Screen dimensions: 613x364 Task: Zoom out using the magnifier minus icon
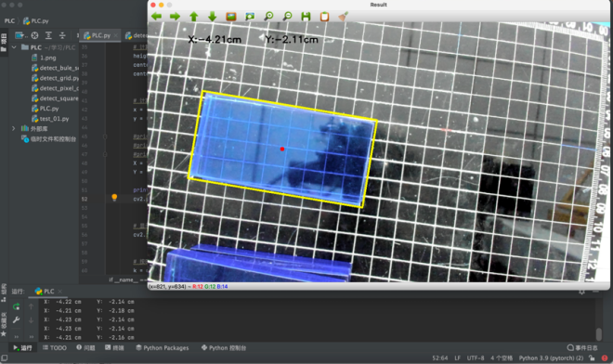point(287,16)
